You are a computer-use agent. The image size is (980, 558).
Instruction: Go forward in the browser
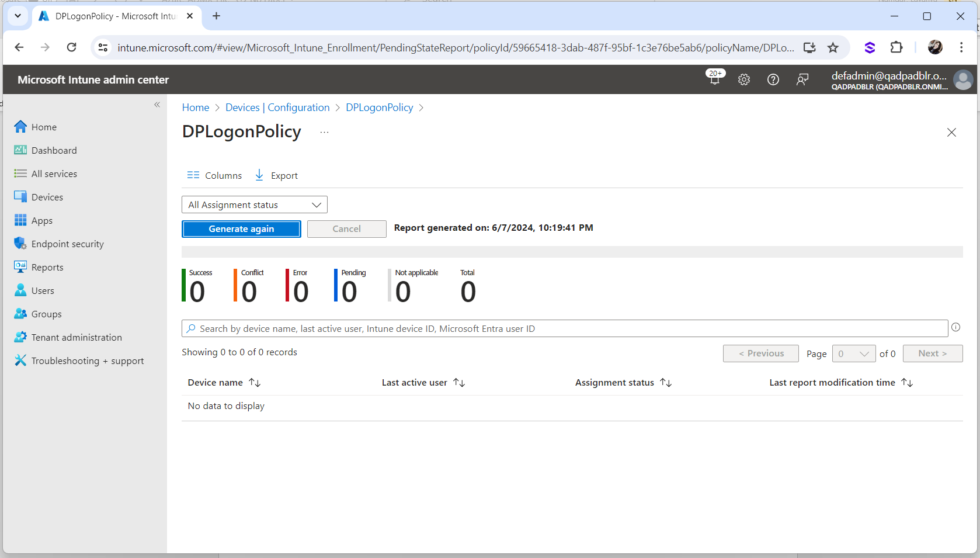pyautogui.click(x=45, y=47)
